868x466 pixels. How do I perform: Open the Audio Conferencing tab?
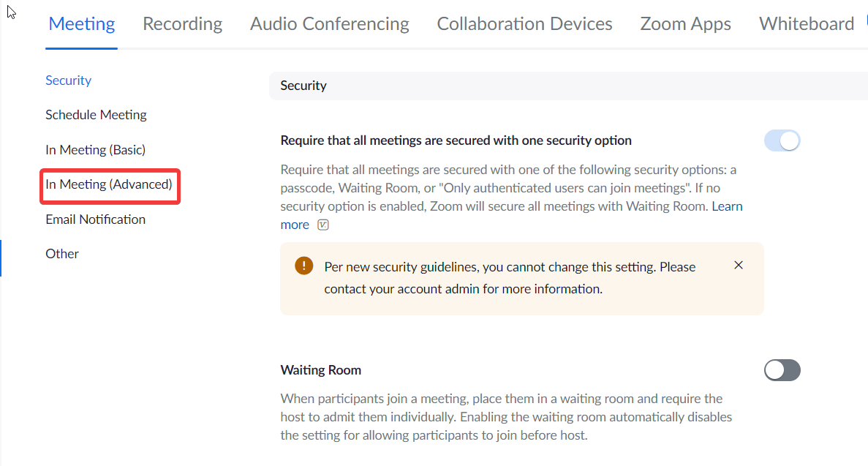[329, 24]
